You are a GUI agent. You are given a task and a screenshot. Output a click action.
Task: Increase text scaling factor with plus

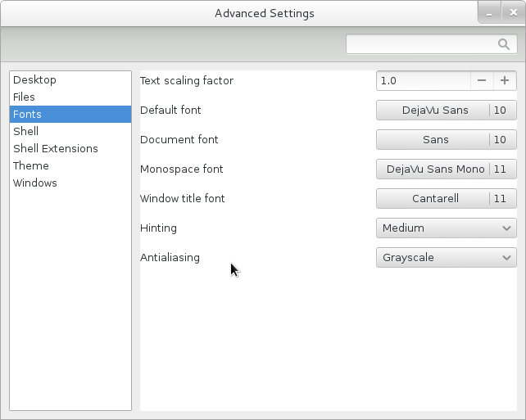click(505, 80)
